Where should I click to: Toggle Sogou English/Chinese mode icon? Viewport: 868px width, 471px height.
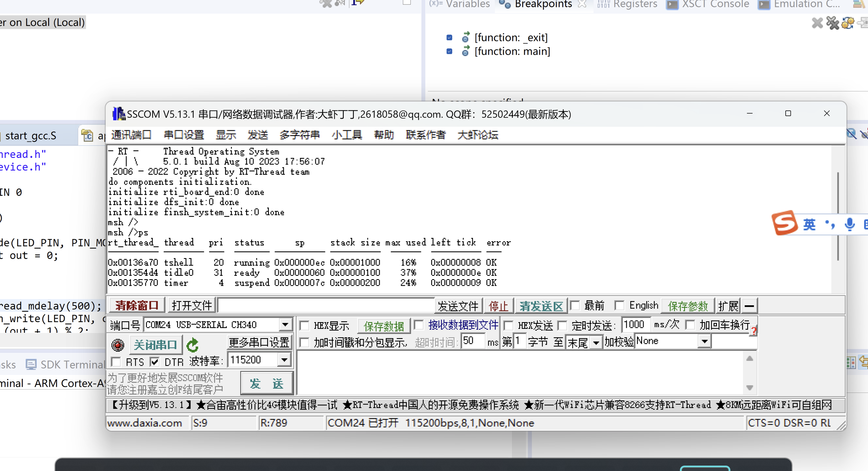(809, 224)
